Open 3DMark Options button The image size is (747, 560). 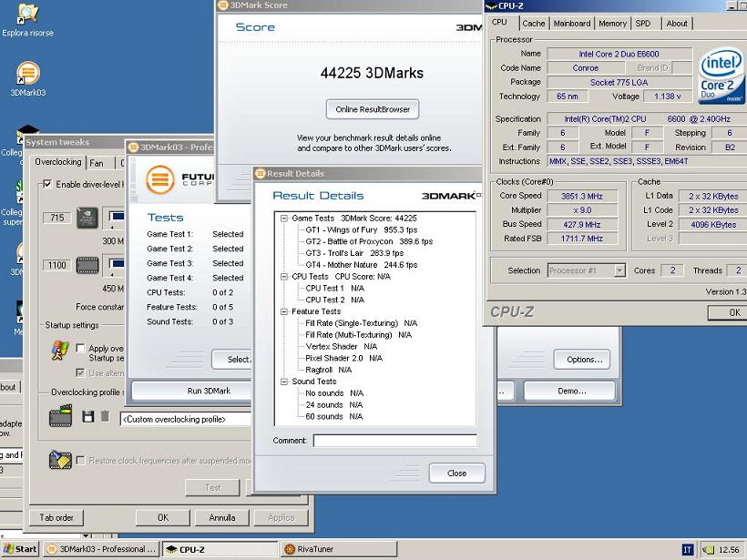[x=582, y=360]
